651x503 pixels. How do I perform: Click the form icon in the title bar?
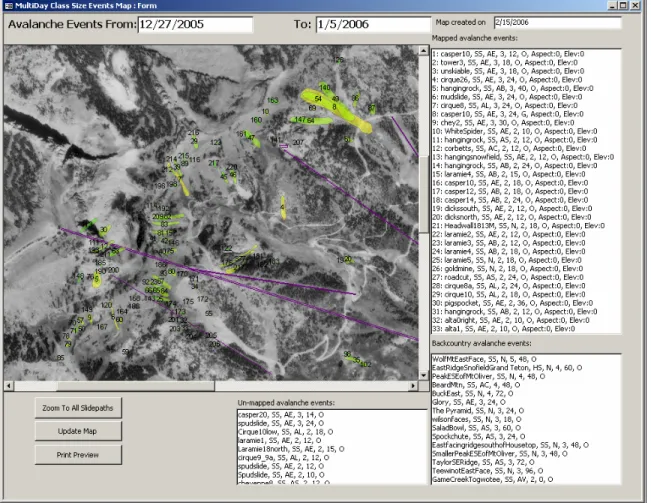tap(8, 5)
